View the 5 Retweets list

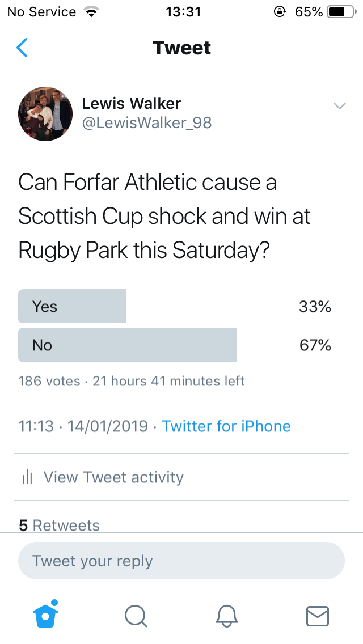[x=59, y=525]
